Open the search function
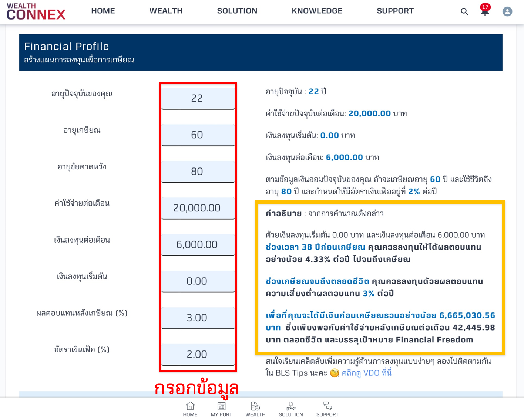Image resolution: width=524 pixels, height=420 pixels. (x=464, y=11)
